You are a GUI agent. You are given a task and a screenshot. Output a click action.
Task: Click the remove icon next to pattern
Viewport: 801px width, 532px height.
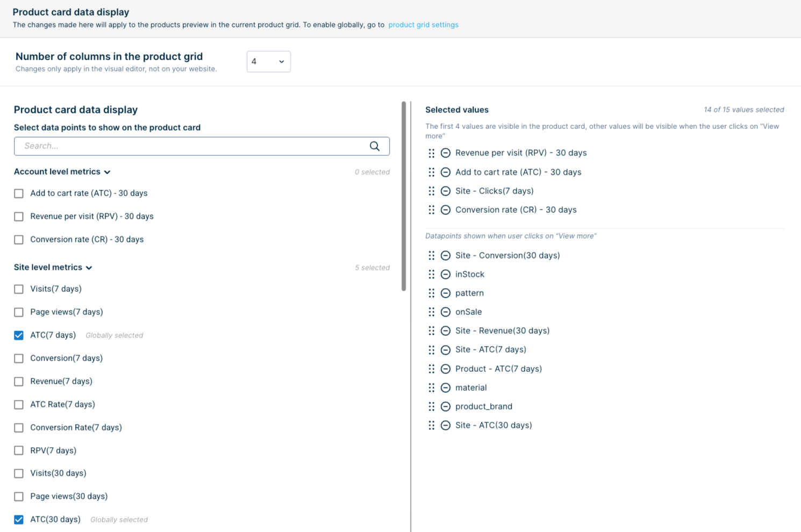coord(446,293)
